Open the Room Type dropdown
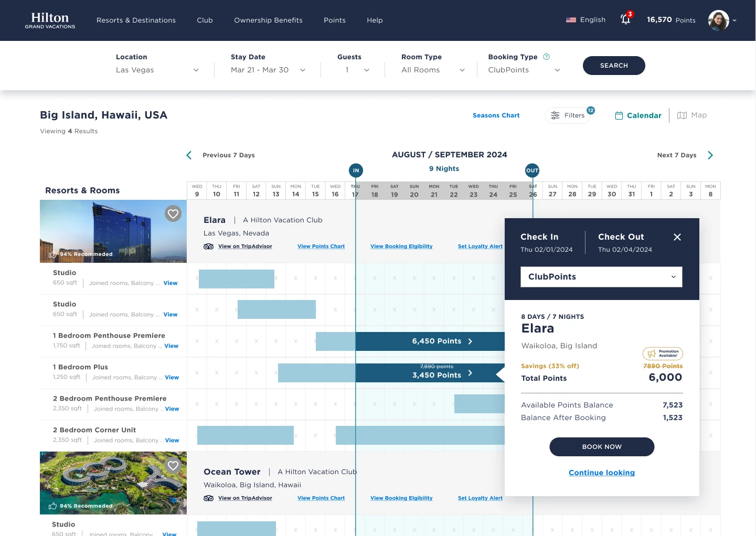756x536 pixels. 433,70
